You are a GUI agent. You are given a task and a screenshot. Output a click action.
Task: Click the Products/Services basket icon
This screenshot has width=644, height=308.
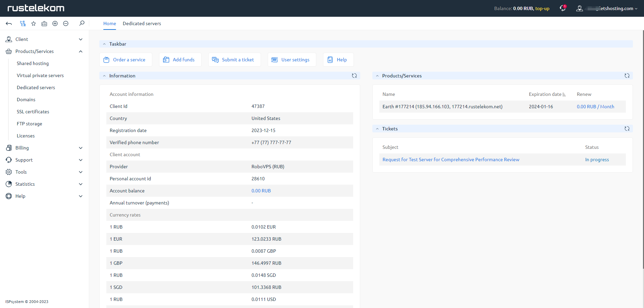pyautogui.click(x=9, y=51)
